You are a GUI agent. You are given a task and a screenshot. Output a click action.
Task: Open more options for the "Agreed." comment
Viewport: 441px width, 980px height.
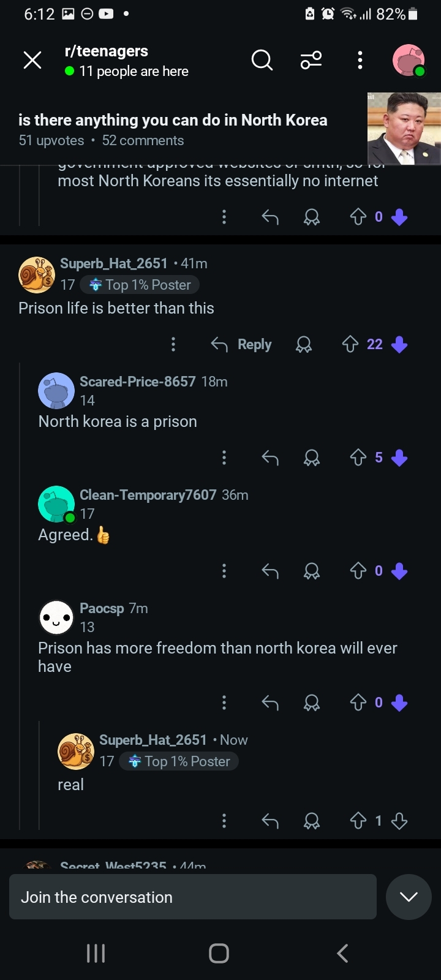click(x=224, y=571)
